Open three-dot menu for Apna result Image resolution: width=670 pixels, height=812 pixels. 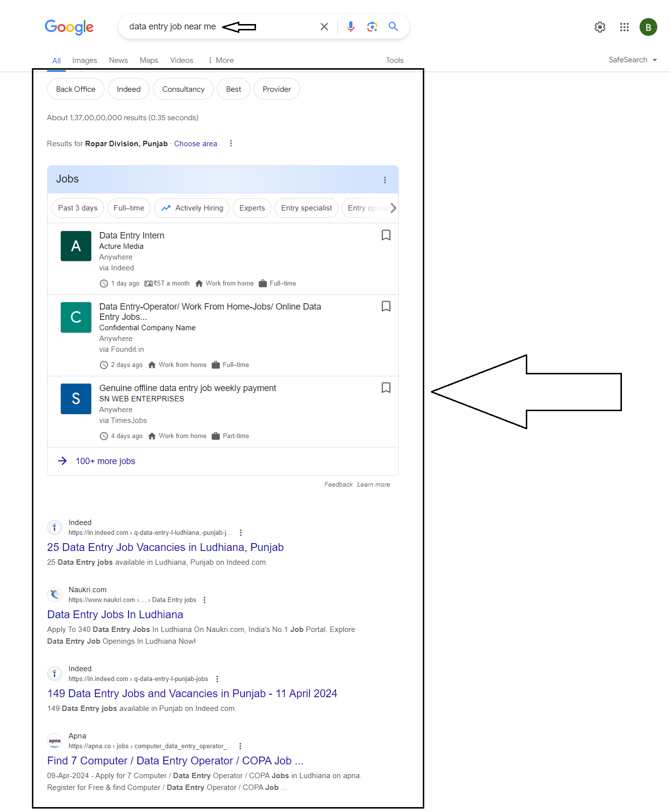click(240, 746)
